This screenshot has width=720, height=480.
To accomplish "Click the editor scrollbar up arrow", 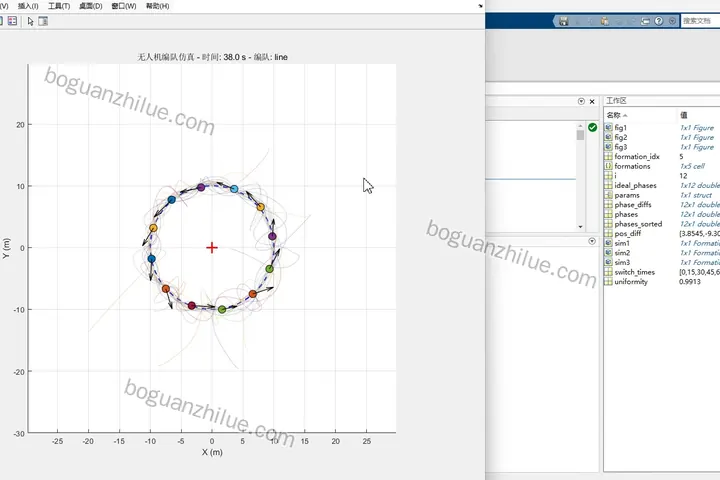I will (x=580, y=125).
